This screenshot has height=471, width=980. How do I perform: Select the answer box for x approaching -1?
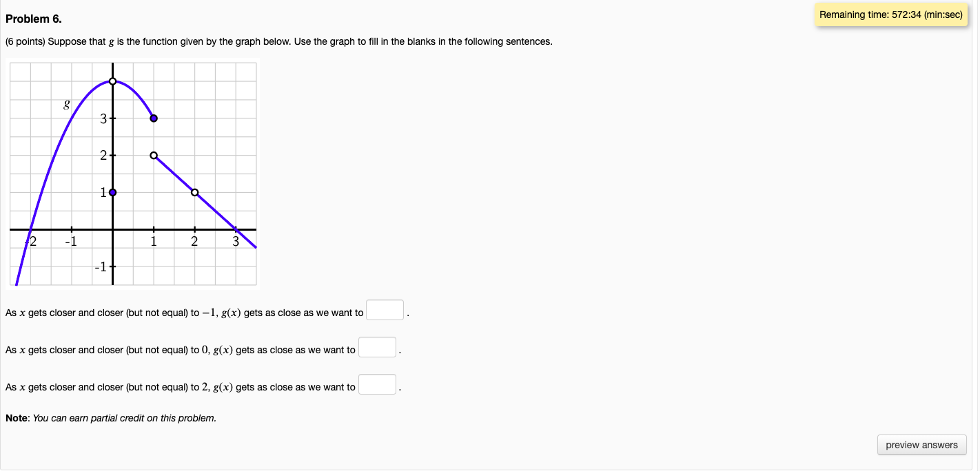pyautogui.click(x=385, y=310)
